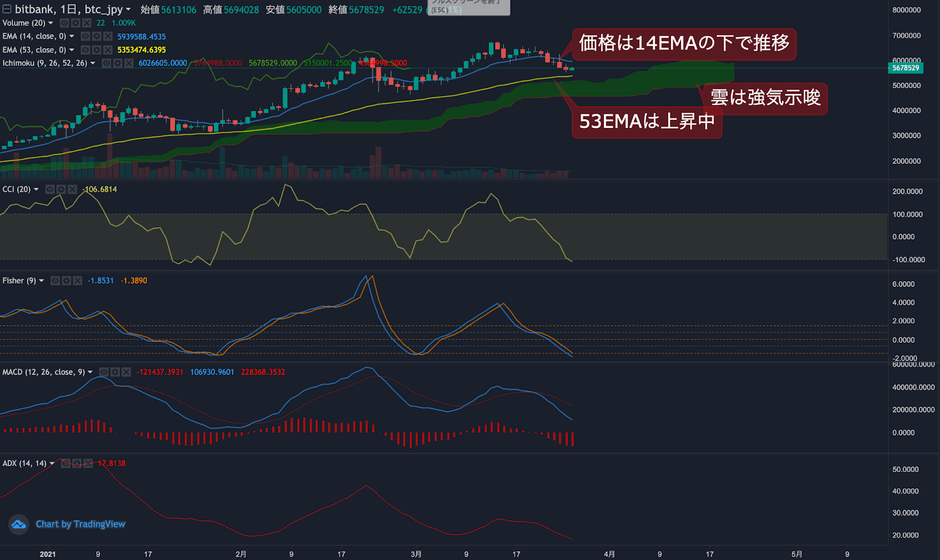Click the 5678529 current price label
Image resolution: width=940 pixels, height=560 pixels.
click(905, 68)
